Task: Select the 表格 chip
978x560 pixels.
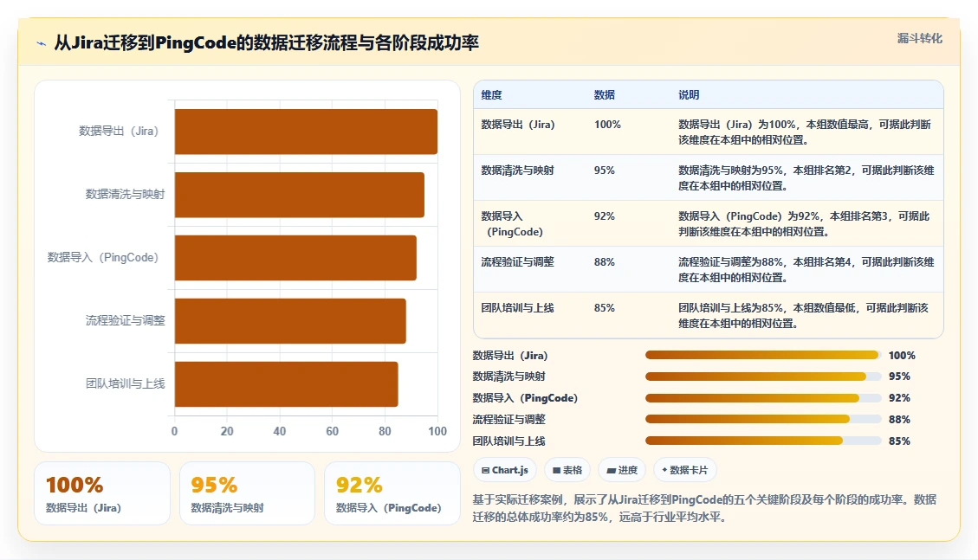Action: pyautogui.click(x=567, y=470)
